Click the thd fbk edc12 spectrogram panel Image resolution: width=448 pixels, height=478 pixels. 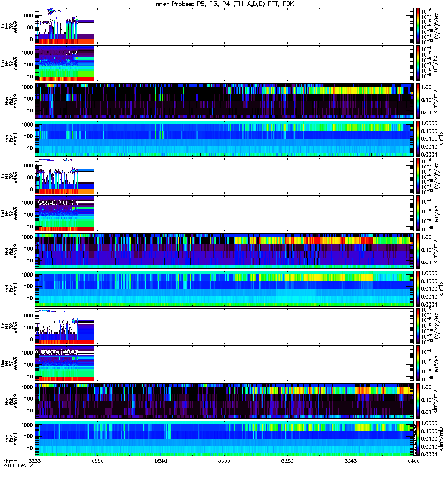[224, 251]
